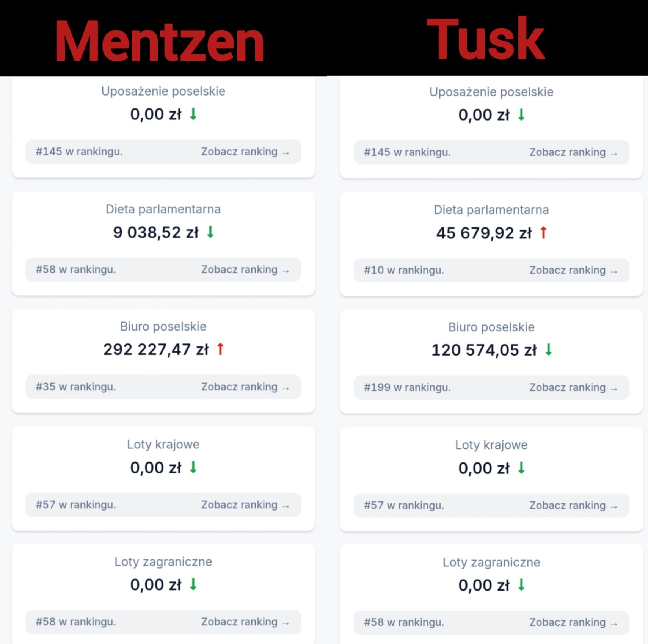Open Zobacz ranking in Mentzen's Dieta parlamentarna card

click(245, 270)
